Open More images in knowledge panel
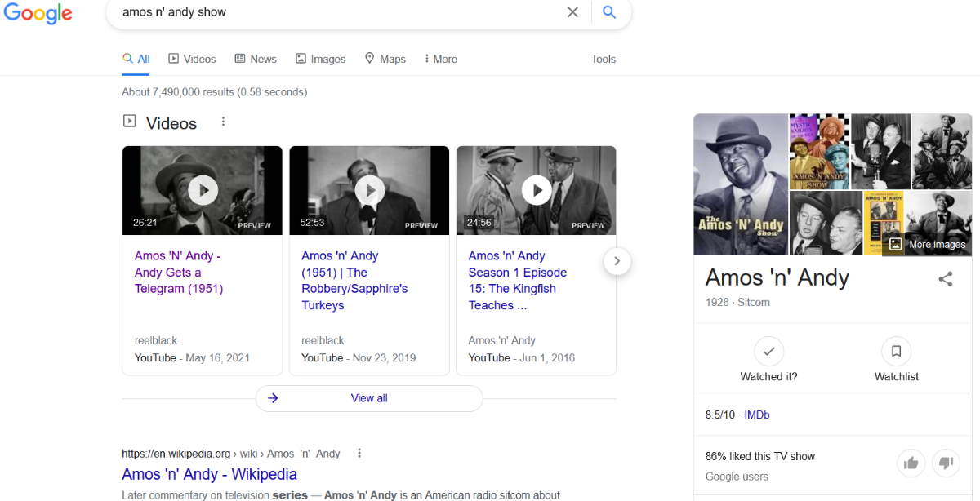Screen dimensions: 980x501 pos(928,244)
